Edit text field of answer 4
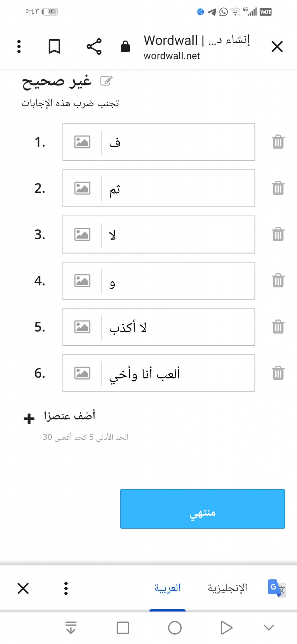Screen dimensions: 297x644 178,281
